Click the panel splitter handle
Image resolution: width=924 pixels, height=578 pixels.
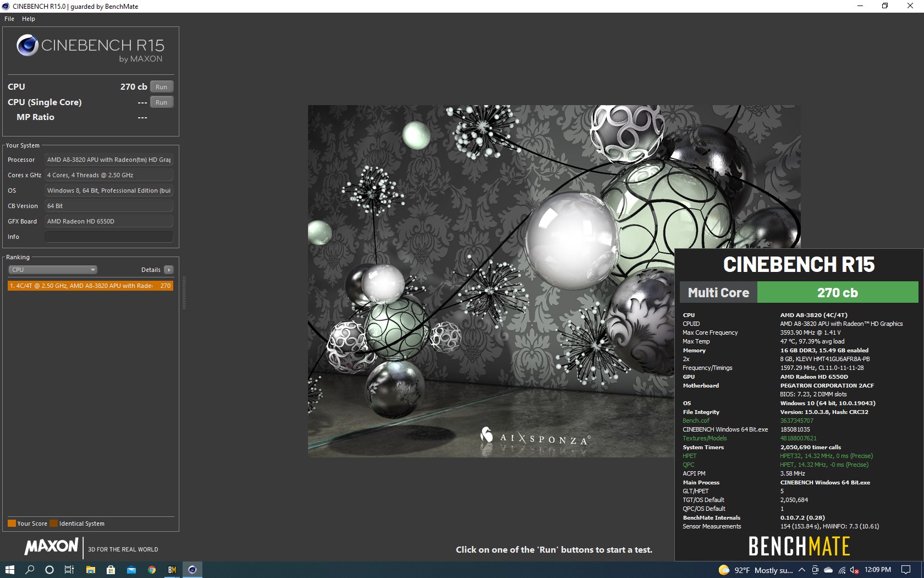(184, 292)
